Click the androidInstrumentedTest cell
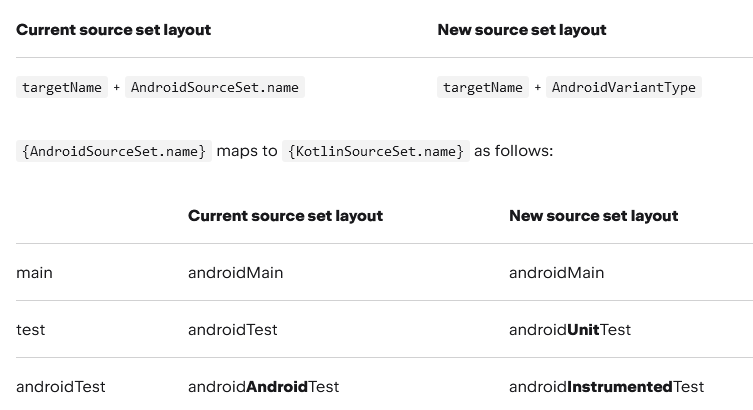 pyautogui.click(x=607, y=386)
